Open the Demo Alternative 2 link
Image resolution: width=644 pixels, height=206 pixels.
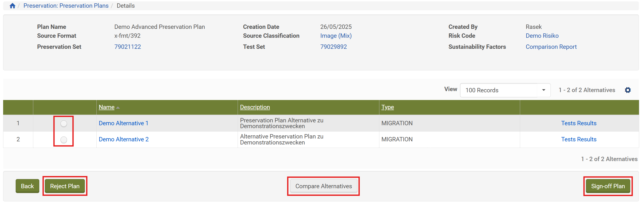[x=124, y=139]
